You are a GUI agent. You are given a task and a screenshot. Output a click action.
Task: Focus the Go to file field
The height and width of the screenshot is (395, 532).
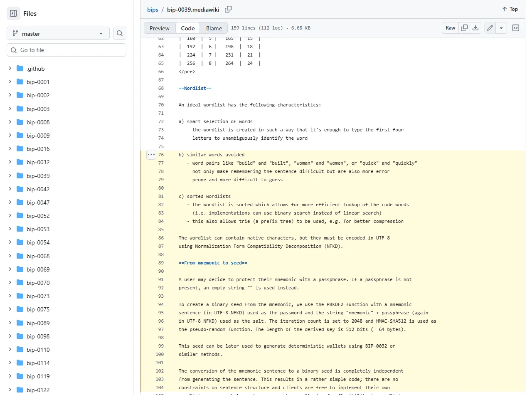(66, 50)
